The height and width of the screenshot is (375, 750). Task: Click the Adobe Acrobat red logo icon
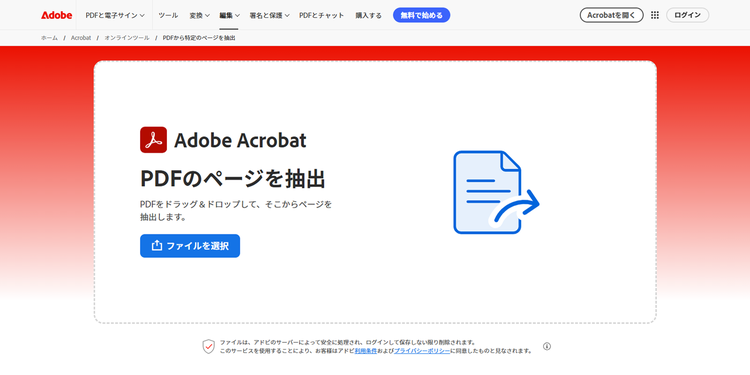[x=154, y=140]
